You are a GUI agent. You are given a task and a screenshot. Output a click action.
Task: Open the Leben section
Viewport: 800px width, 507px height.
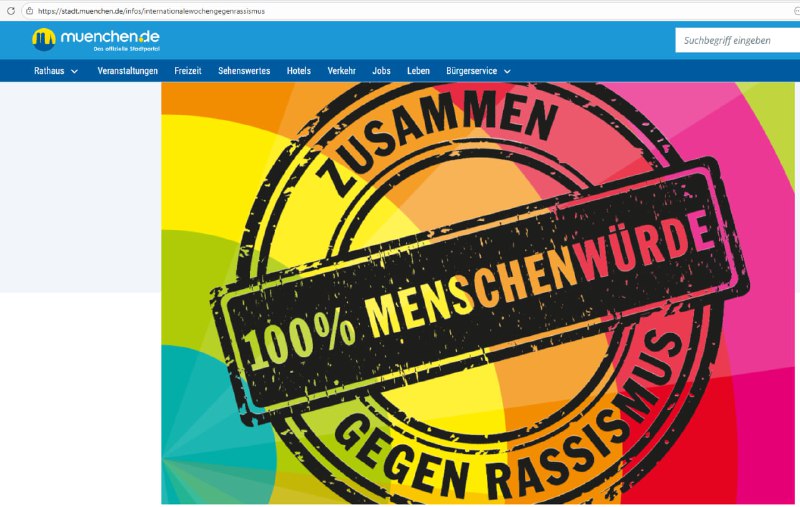(x=418, y=71)
